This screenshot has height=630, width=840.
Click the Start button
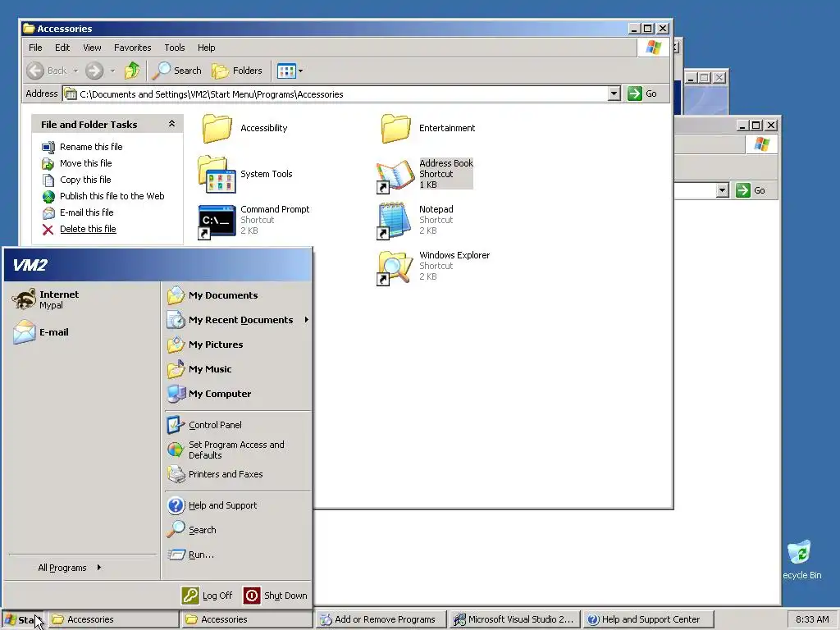pyautogui.click(x=22, y=620)
